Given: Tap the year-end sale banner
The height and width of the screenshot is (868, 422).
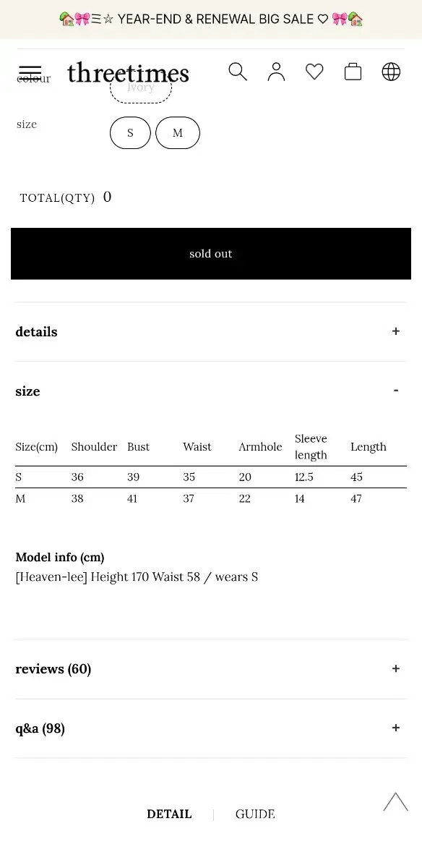Looking at the screenshot, I should pyautogui.click(x=211, y=20).
